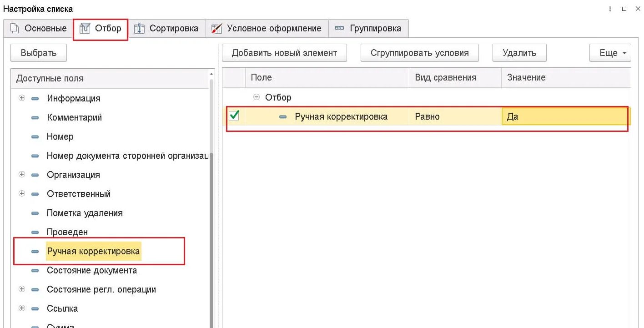
Task: Click the Значение column header
Action: coord(566,77)
